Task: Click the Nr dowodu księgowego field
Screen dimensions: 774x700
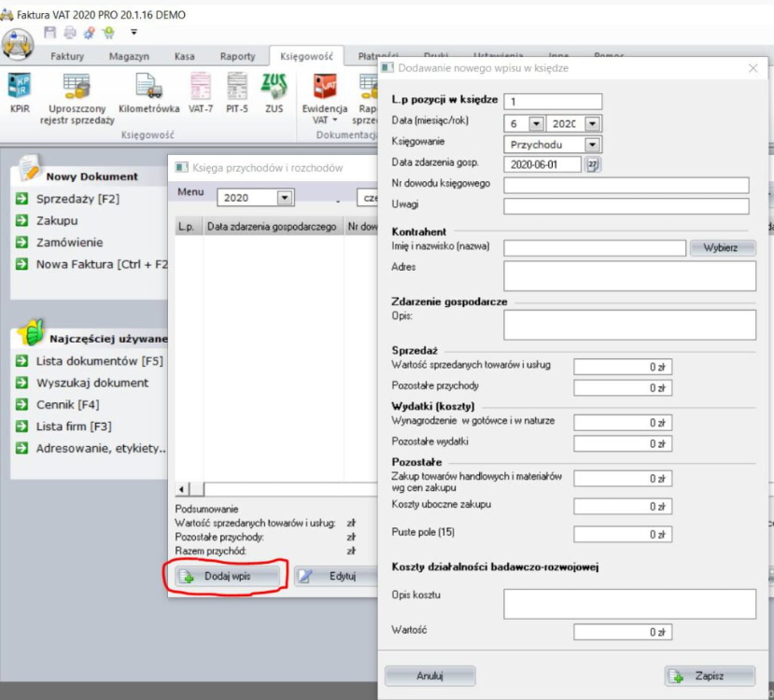Action: tap(626, 185)
